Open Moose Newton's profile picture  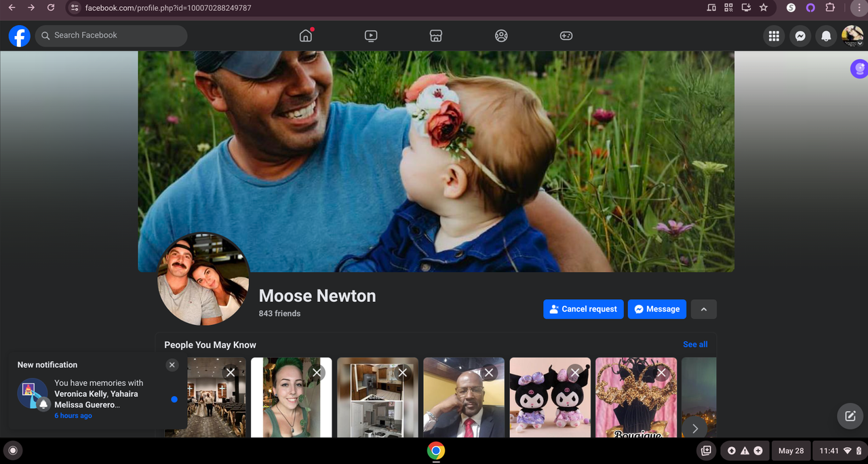(x=203, y=279)
